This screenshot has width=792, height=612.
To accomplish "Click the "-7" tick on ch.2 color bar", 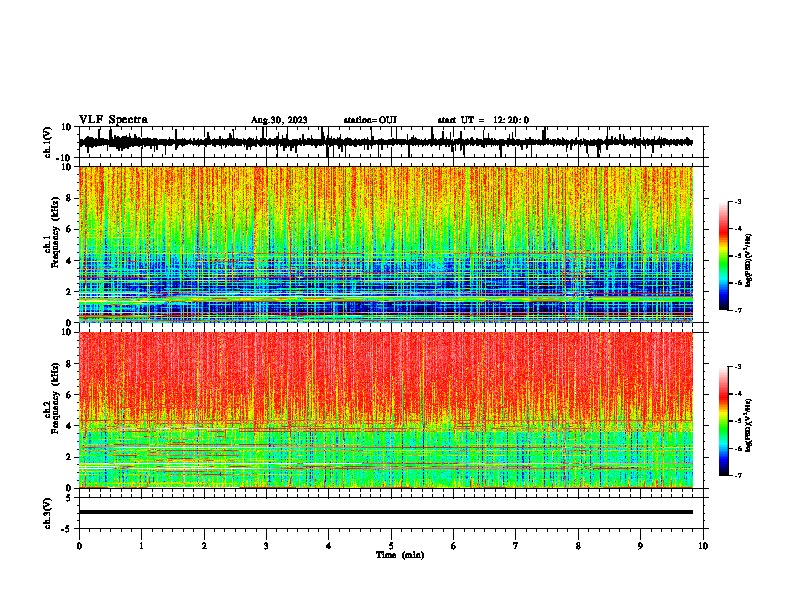I will pos(738,476).
